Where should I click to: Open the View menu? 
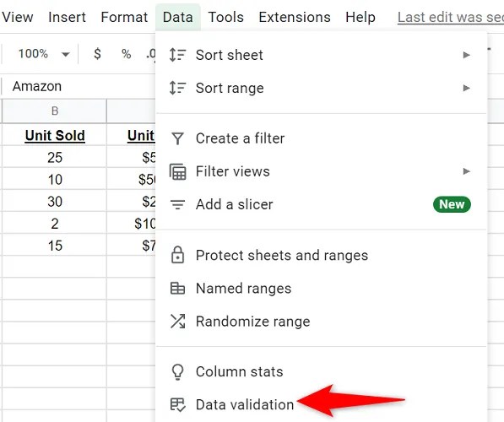17,17
